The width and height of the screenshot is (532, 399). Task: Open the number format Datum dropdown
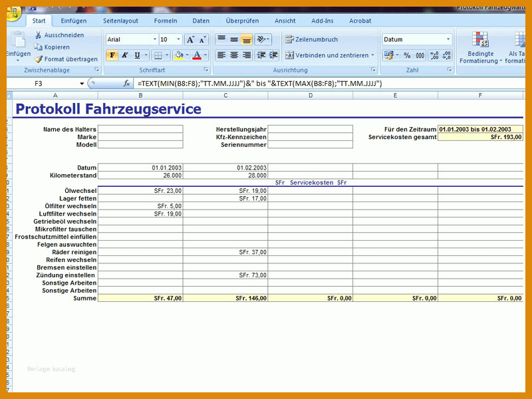click(x=448, y=39)
